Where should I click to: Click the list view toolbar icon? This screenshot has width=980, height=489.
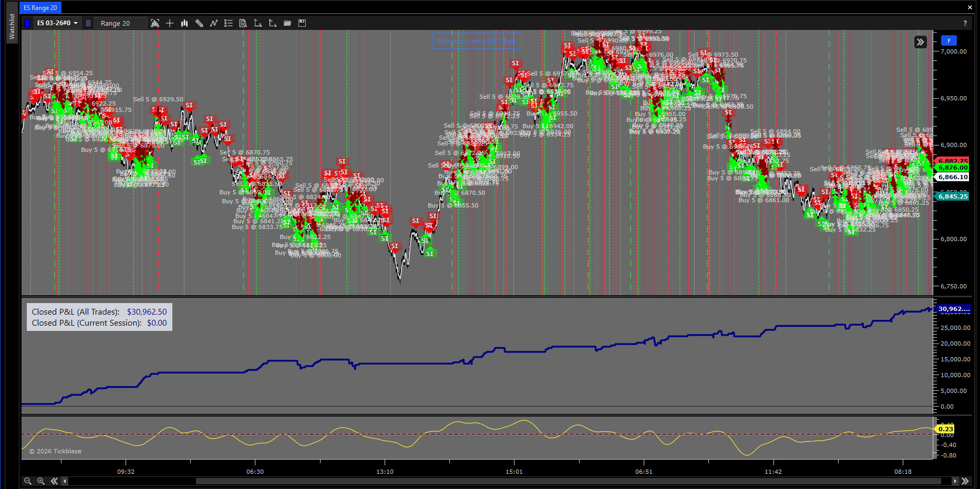(x=229, y=23)
